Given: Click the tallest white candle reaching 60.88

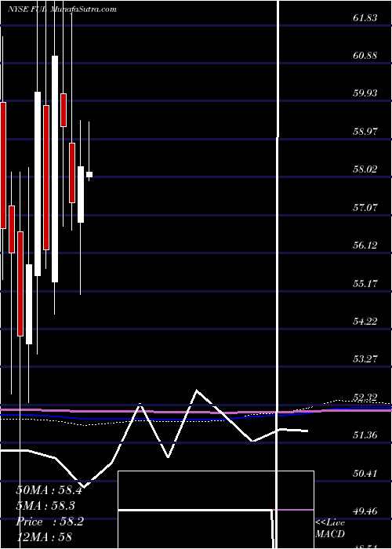Looking at the screenshot, I should point(55,169).
